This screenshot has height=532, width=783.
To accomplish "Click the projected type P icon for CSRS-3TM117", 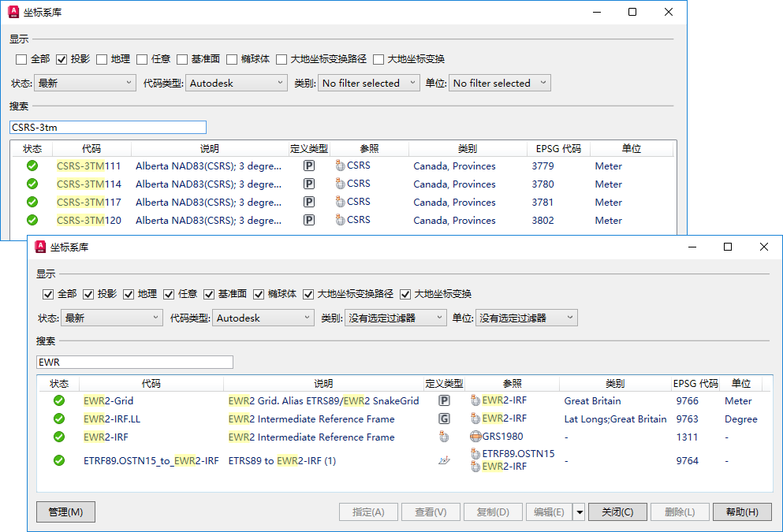I will (x=309, y=202).
